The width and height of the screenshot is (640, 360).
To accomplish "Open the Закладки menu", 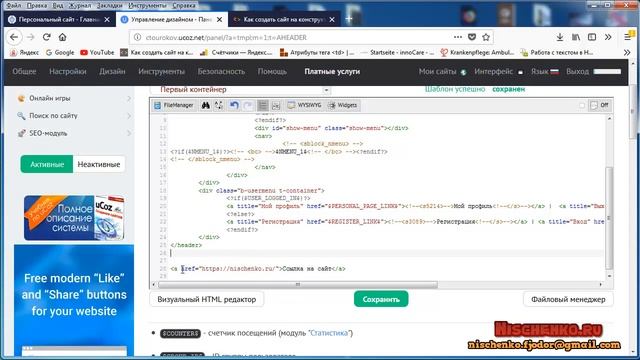I will pyautogui.click(x=109, y=6).
